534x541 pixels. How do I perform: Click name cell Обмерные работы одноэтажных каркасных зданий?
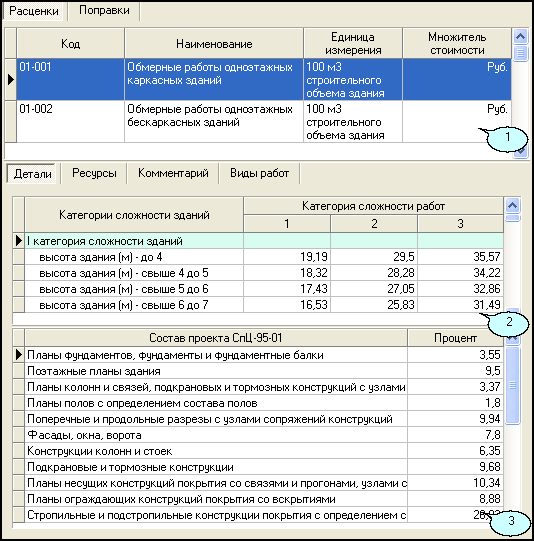[214, 79]
